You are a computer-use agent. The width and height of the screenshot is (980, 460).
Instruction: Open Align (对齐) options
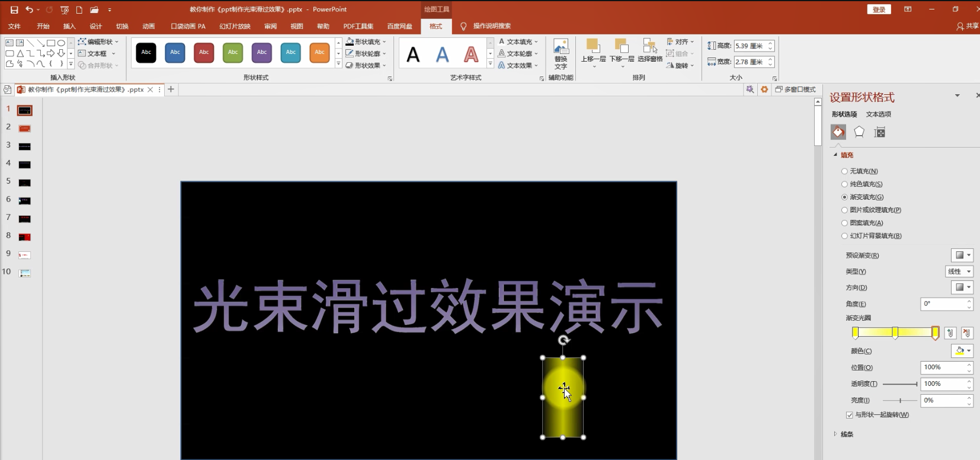680,42
